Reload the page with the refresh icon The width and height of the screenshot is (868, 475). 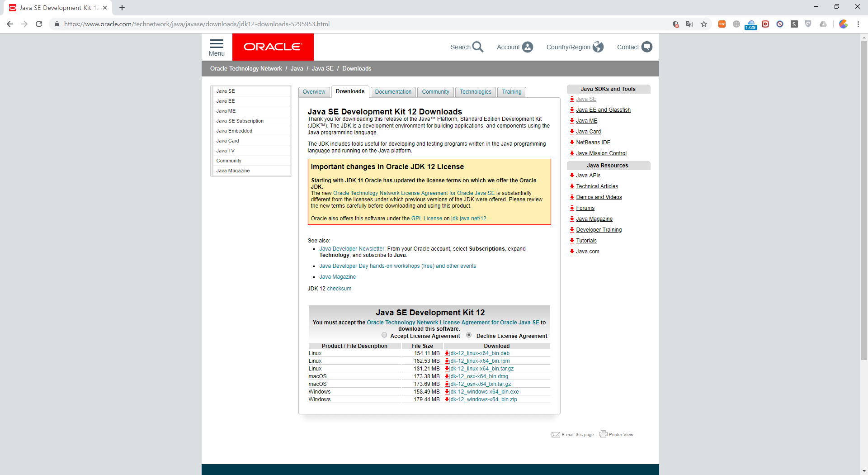click(x=39, y=24)
